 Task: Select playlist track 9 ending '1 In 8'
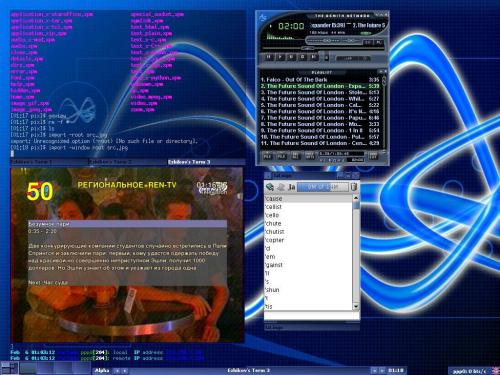click(x=320, y=130)
